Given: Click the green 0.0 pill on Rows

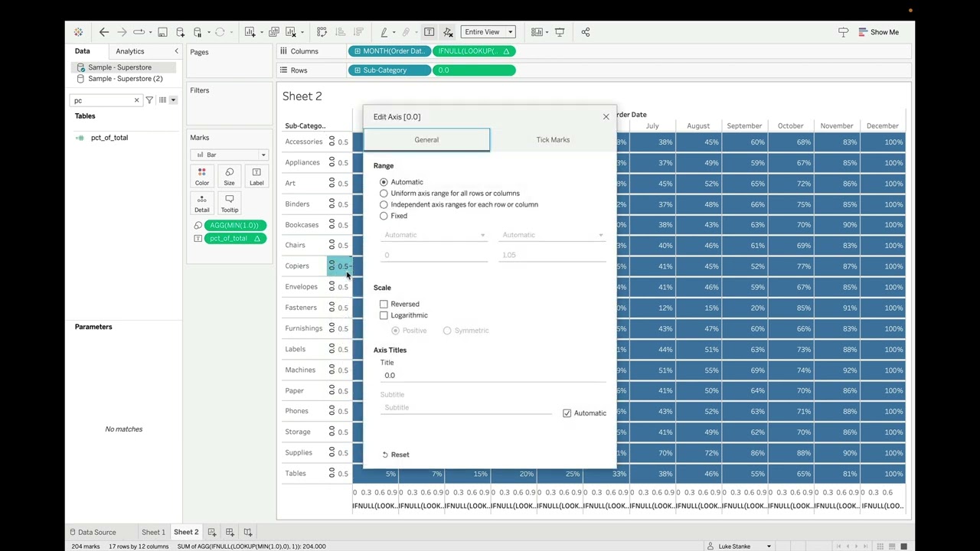Looking at the screenshot, I should 474,70.
